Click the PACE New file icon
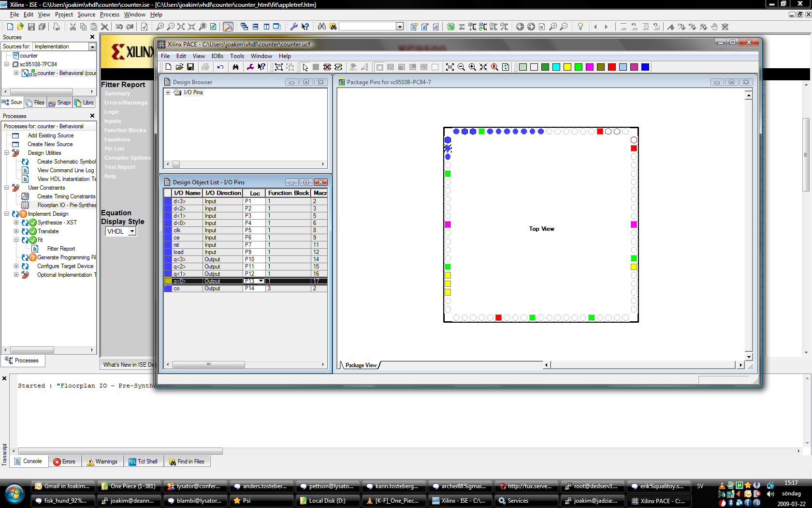Viewport: 812px width, 508px height. [x=168, y=67]
